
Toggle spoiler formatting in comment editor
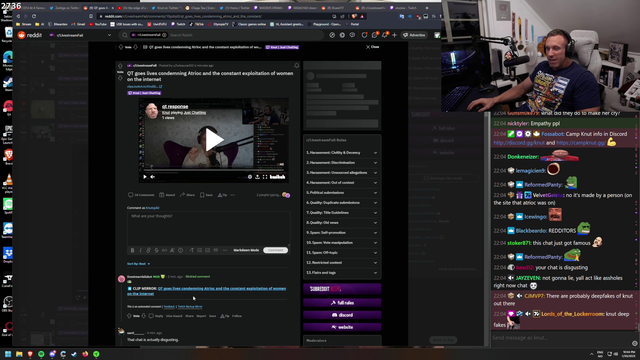[180, 250]
